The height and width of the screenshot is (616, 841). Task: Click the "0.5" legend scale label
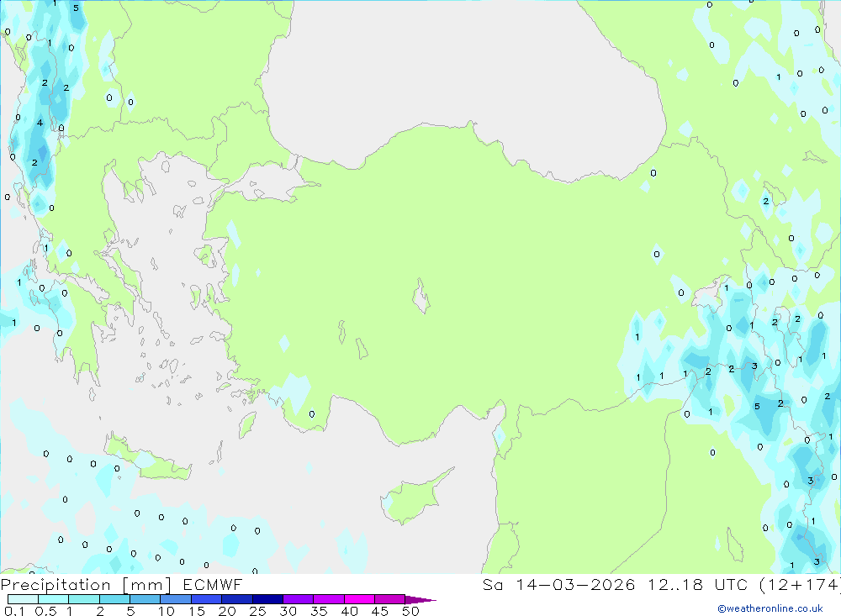(x=45, y=611)
